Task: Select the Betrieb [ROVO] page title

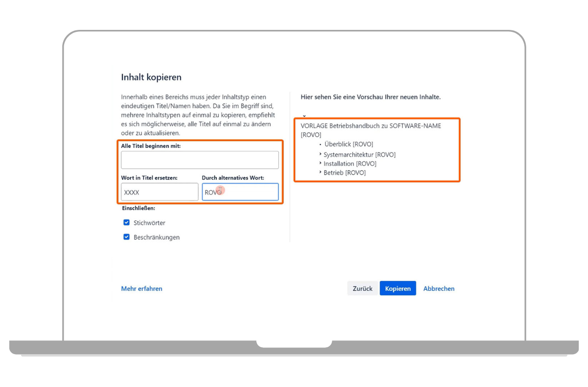Action: point(344,173)
